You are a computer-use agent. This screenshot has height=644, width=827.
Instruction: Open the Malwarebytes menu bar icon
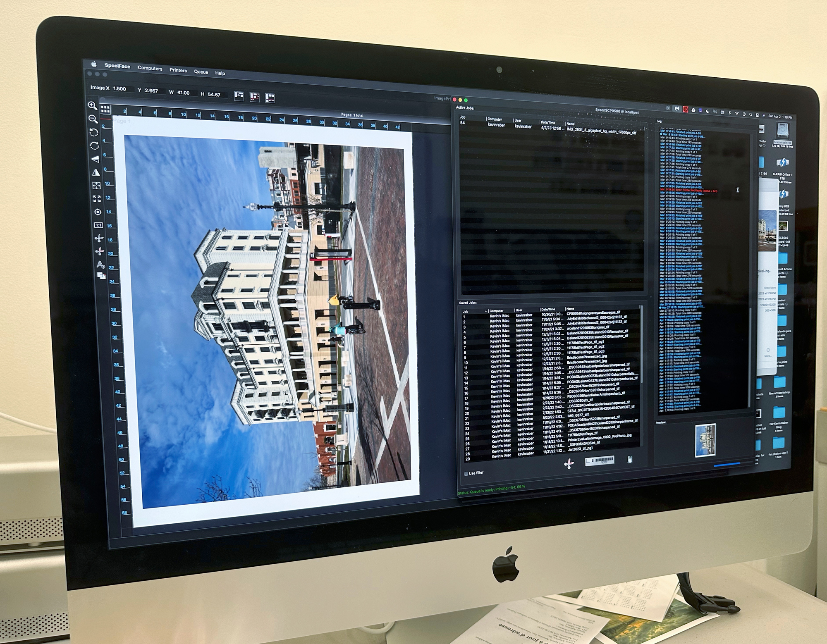click(x=677, y=109)
